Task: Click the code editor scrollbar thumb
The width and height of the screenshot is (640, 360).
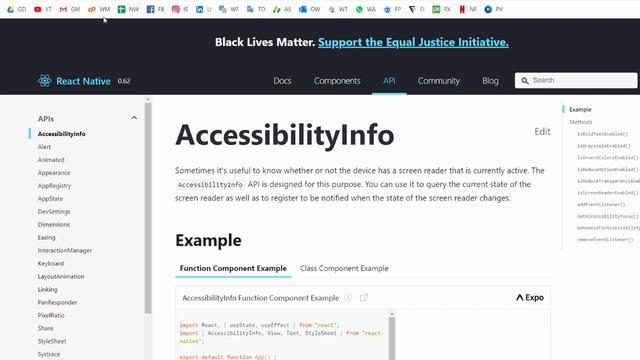Action: tap(392, 338)
